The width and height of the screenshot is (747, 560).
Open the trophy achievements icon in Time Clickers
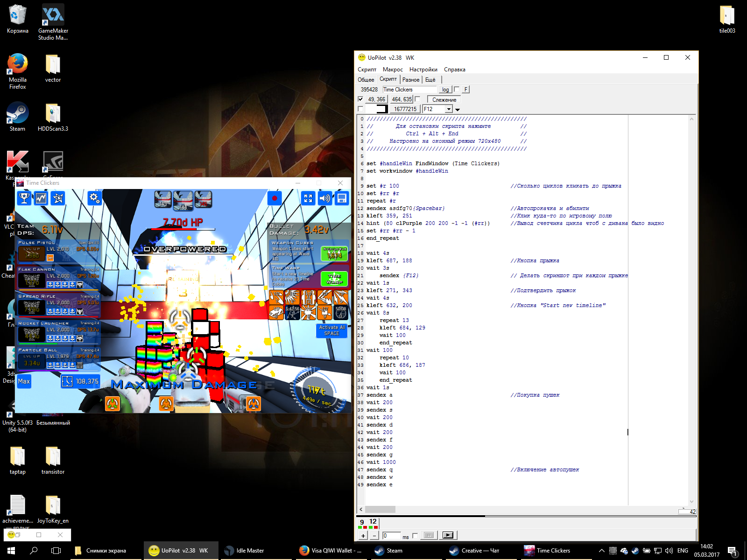click(24, 198)
